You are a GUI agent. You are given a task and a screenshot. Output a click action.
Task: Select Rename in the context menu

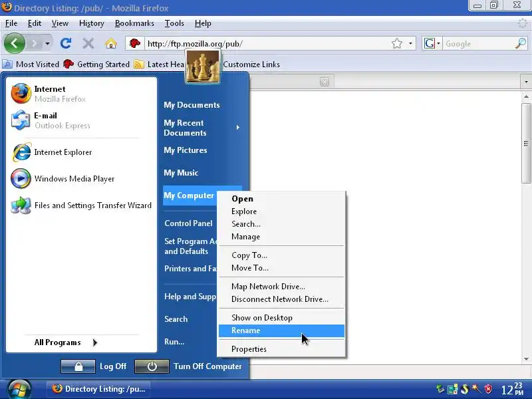(x=281, y=331)
